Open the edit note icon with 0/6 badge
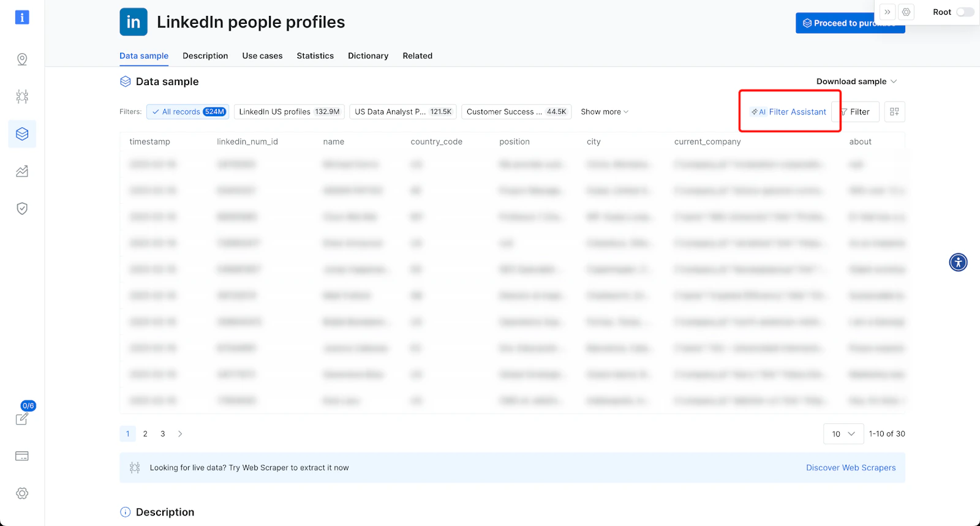The width and height of the screenshot is (980, 526). [22, 419]
